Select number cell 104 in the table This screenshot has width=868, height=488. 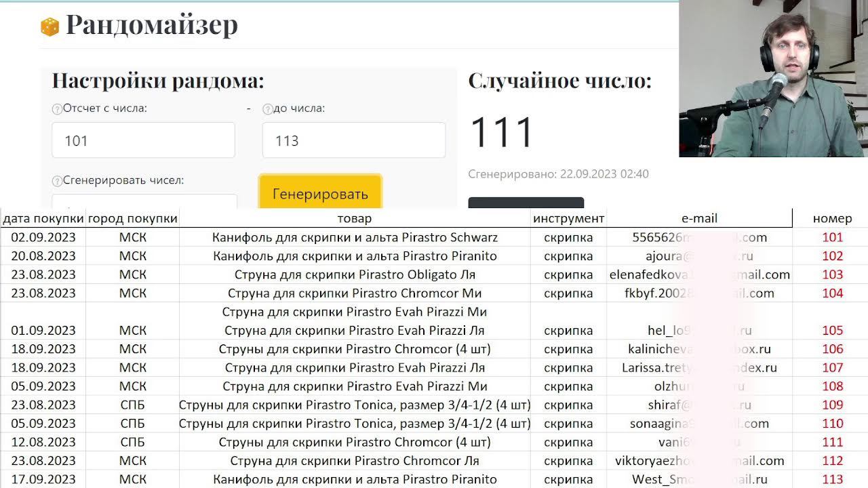832,293
